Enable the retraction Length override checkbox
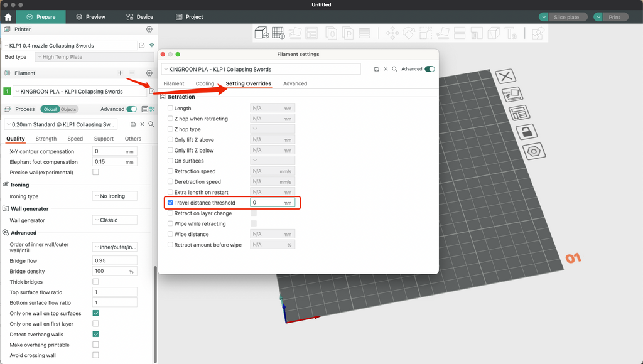The image size is (643, 364). [170, 109]
